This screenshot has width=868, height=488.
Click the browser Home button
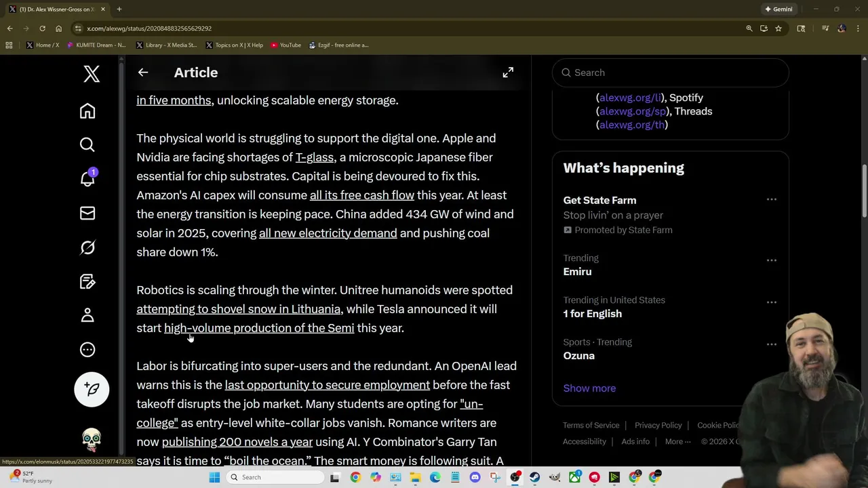[58, 28]
